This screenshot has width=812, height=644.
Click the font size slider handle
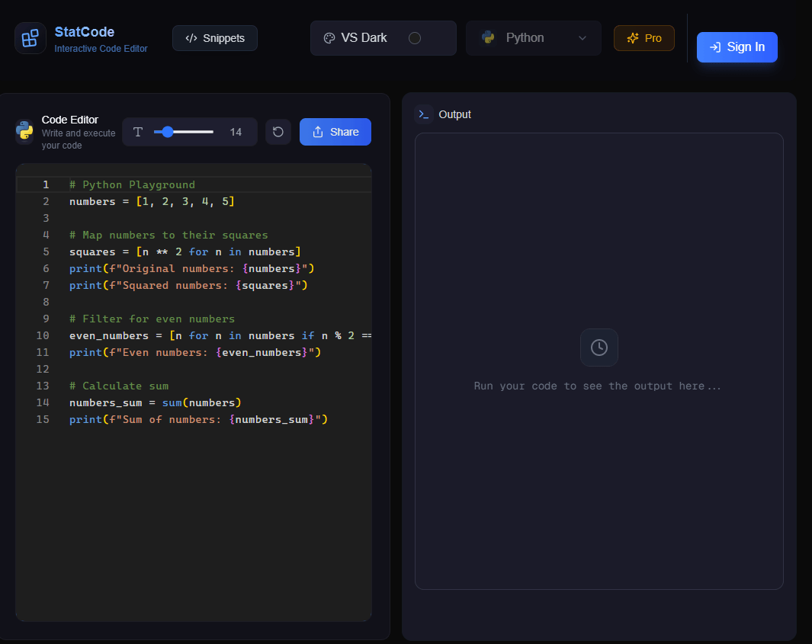tap(168, 132)
